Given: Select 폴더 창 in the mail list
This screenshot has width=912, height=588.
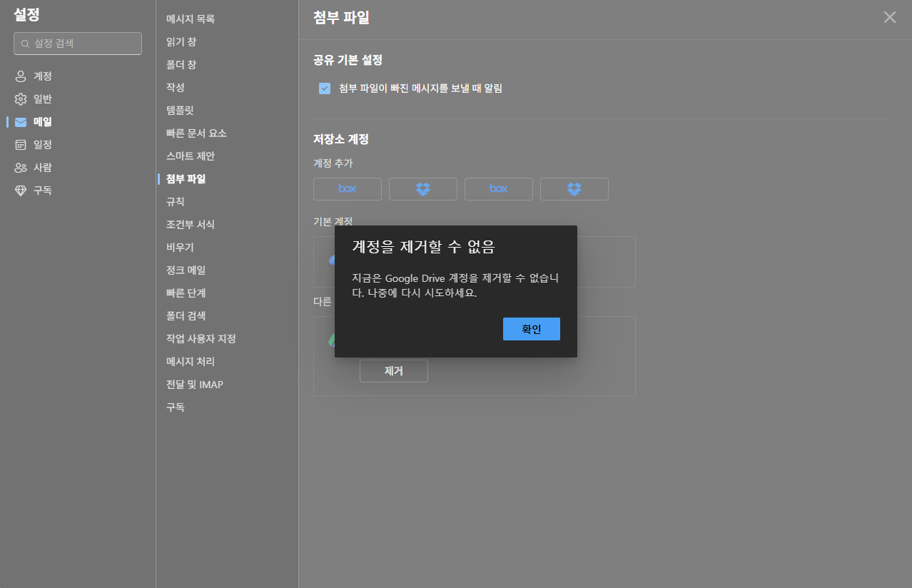Looking at the screenshot, I should tap(181, 64).
